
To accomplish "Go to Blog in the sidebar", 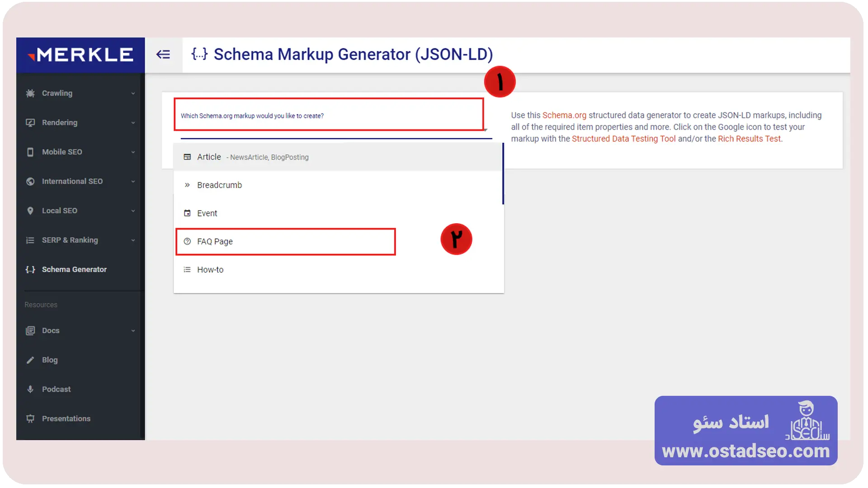I will 80,360.
